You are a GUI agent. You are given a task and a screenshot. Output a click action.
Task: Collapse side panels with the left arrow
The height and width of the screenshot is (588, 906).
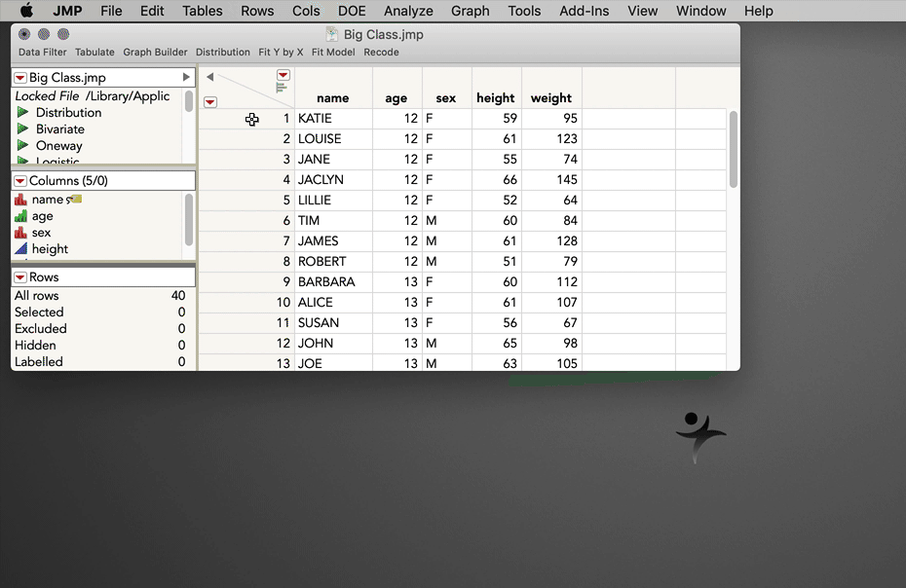210,77
